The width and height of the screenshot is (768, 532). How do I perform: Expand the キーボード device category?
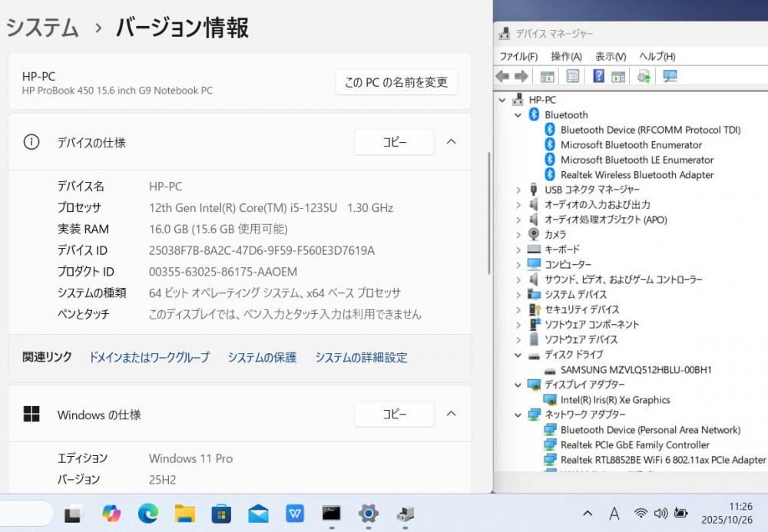[x=518, y=249]
